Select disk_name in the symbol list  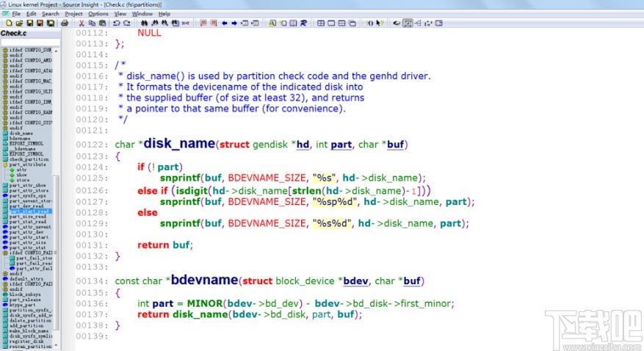21,133
